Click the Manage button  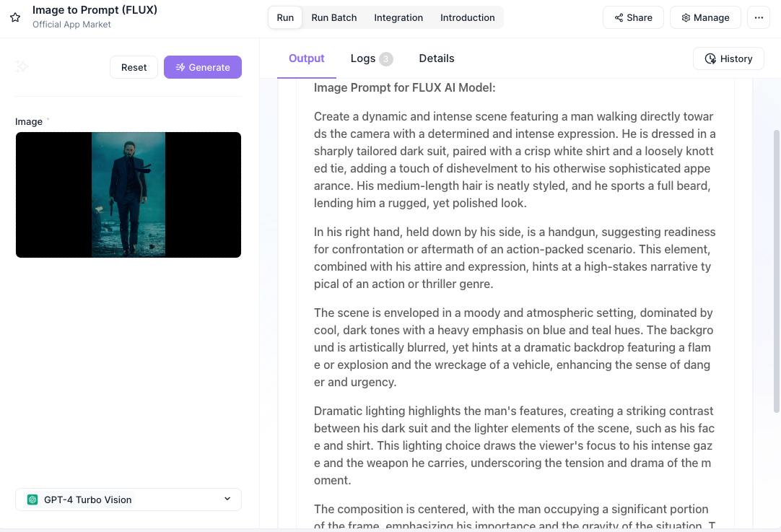705,17
